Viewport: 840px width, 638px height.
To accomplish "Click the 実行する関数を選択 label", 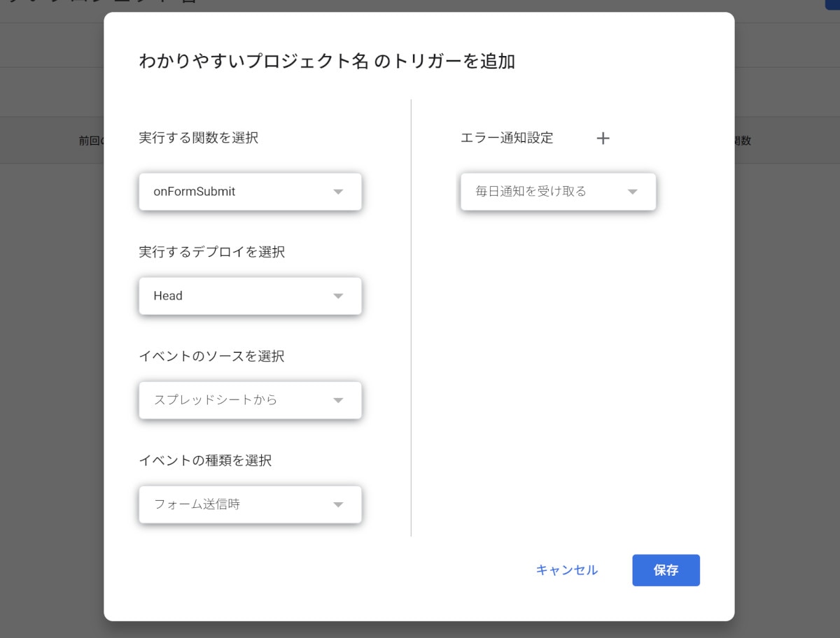I will point(198,139).
